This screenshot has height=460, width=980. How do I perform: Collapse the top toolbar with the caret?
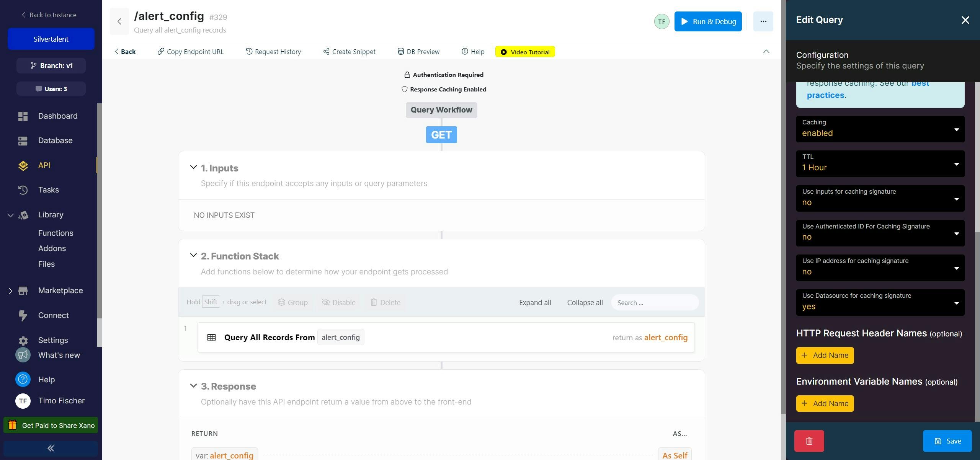[x=766, y=52]
